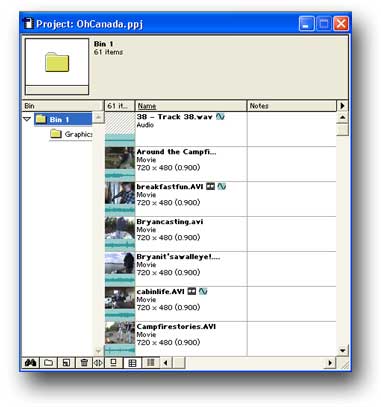Switch to Icon View

click(114, 363)
